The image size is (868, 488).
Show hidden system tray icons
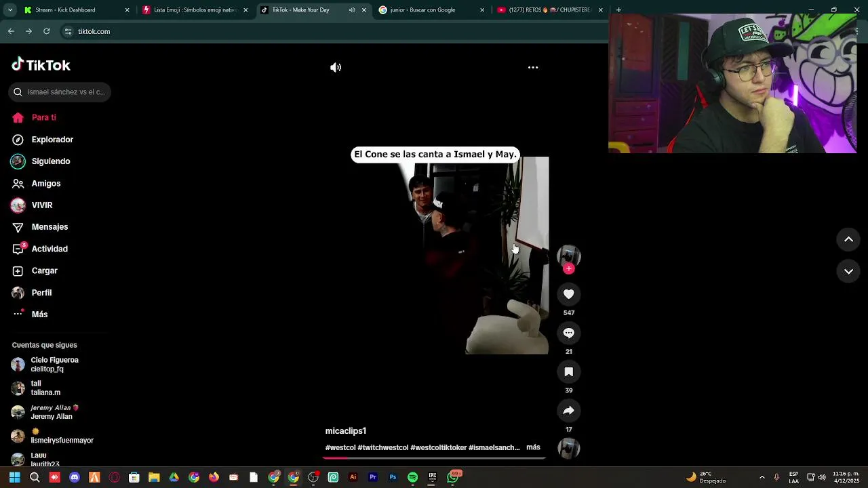[x=762, y=477]
